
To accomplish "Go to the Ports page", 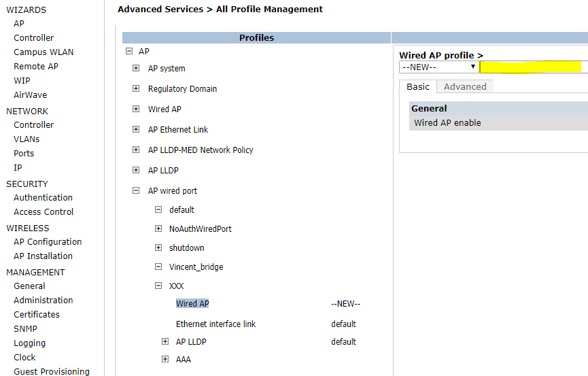I will point(24,154).
